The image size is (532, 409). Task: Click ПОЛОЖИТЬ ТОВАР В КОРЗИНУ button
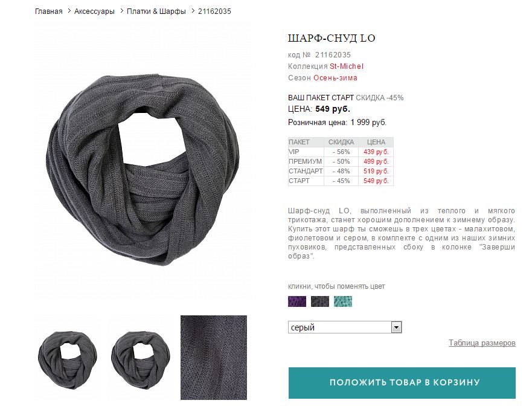(402, 383)
